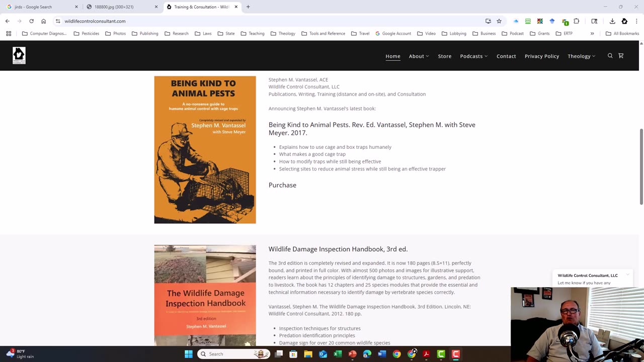644x362 pixels.
Task: Show hidden bookmarks with the double-chevron
Action: click(592, 34)
